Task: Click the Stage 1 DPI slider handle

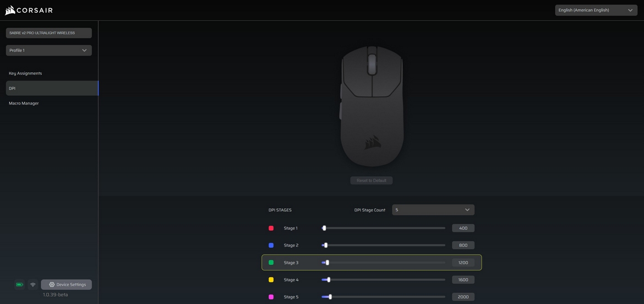Action: [324, 228]
